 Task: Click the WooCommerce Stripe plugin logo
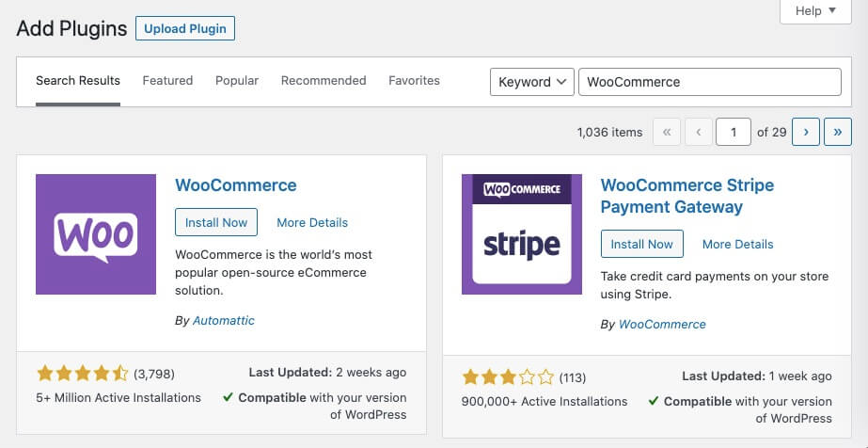click(522, 234)
